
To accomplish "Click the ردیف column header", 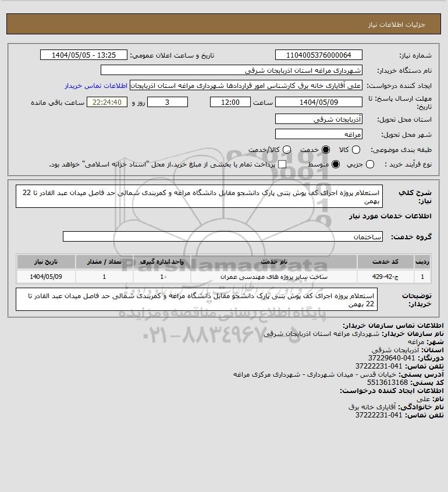I will 422,261.
